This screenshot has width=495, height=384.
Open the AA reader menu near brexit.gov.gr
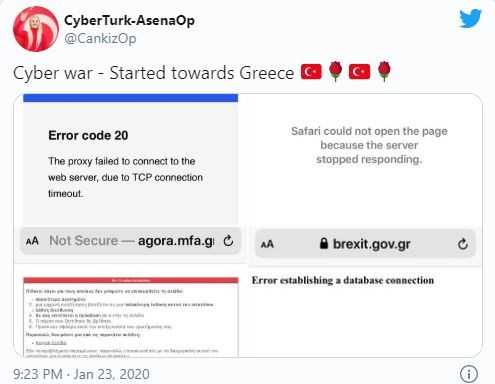pos(267,245)
